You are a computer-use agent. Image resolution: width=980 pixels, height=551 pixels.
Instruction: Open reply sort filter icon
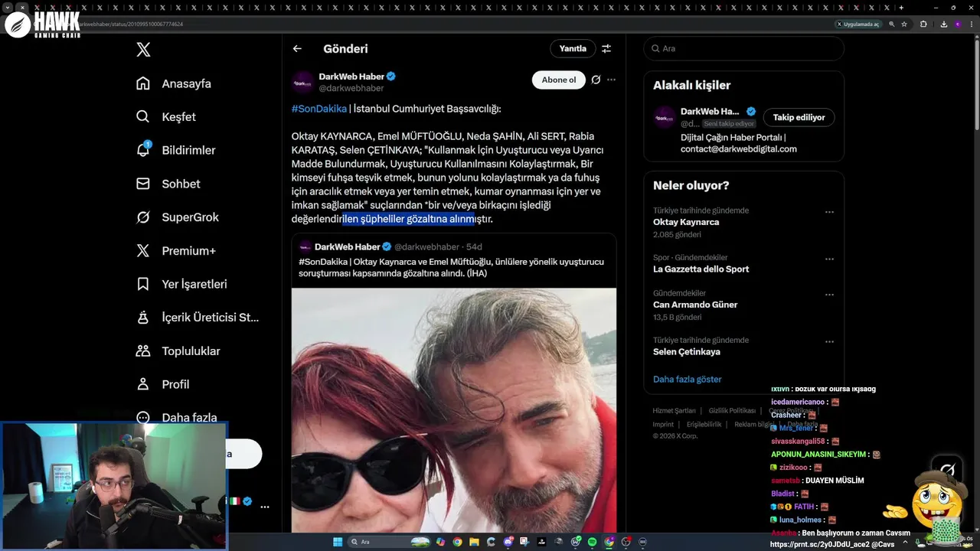606,48
